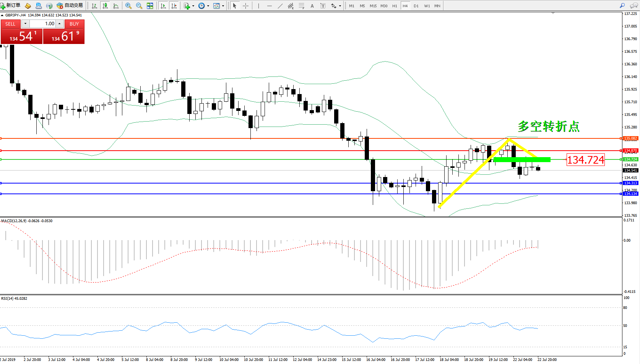This screenshot has height=364, width=640.
Task: Click the red BUY button
Action: [74, 24]
